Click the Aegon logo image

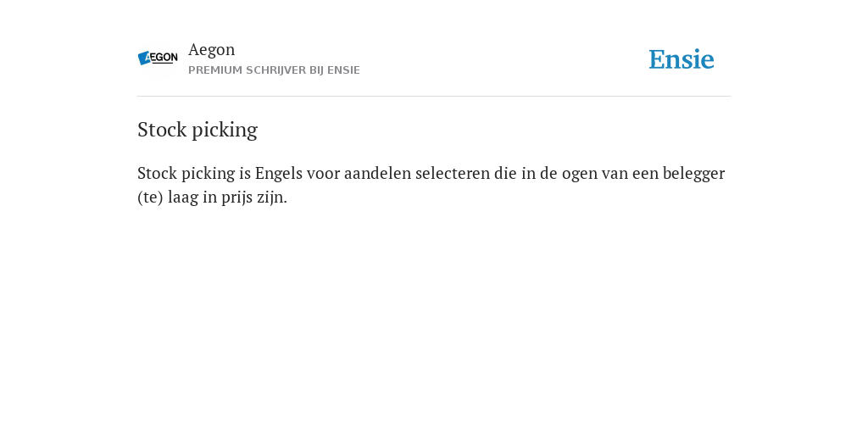pos(158,58)
